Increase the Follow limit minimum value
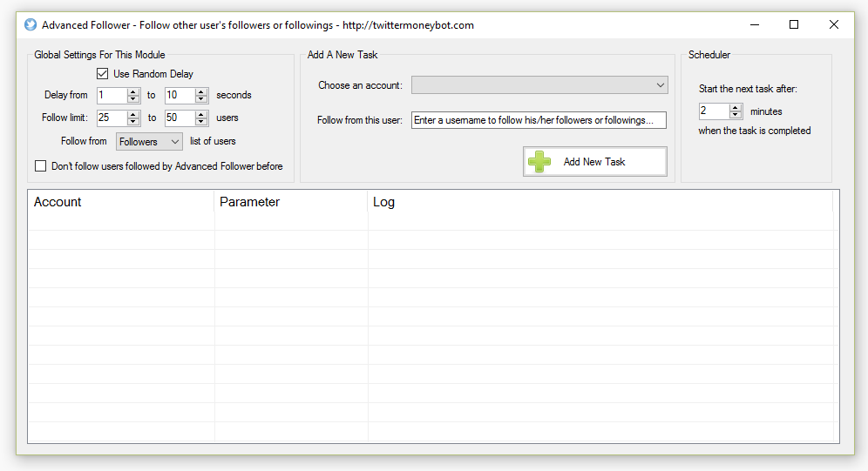 (x=132, y=114)
